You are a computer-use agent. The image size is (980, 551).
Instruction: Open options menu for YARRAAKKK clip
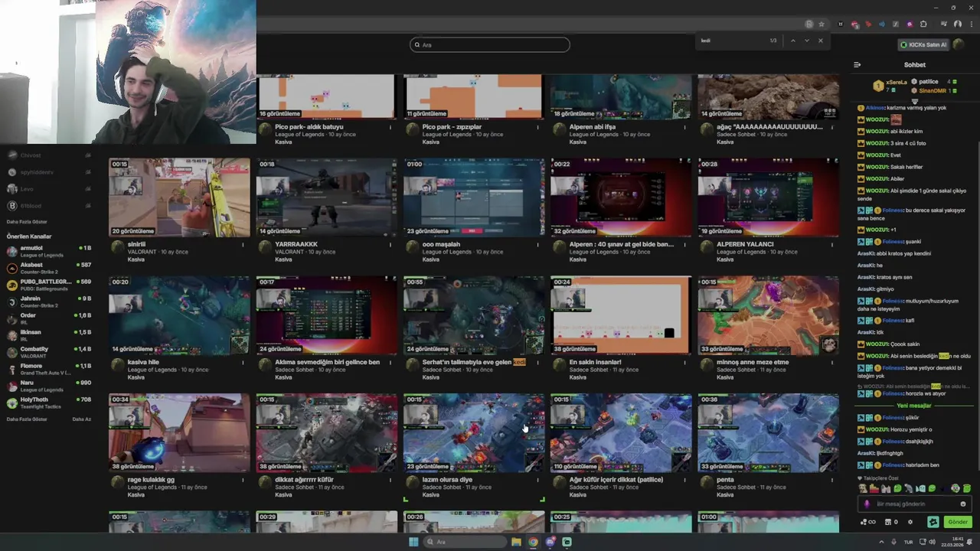point(390,245)
